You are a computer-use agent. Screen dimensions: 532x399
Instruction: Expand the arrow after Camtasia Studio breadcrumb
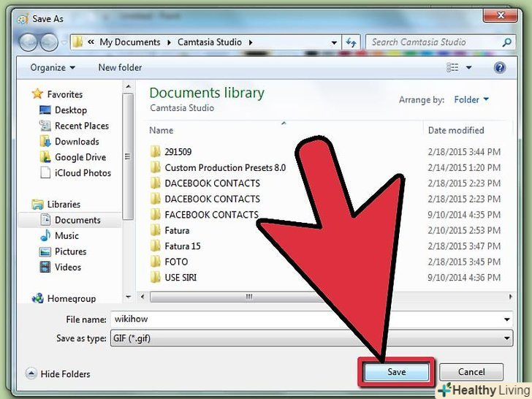click(x=251, y=42)
